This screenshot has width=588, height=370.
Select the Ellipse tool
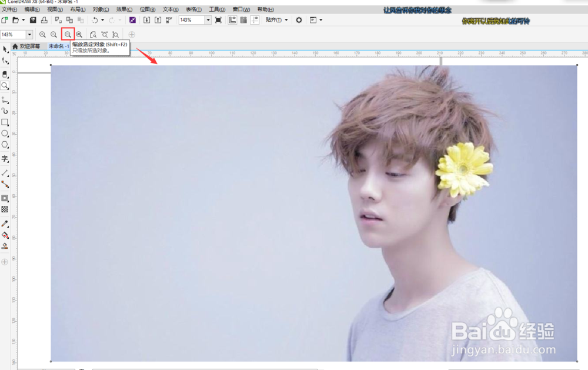click(x=5, y=134)
